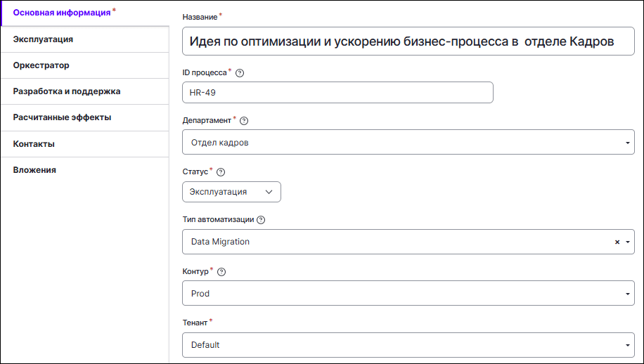
Task: Click question mark icon next to Контур
Action: (221, 272)
